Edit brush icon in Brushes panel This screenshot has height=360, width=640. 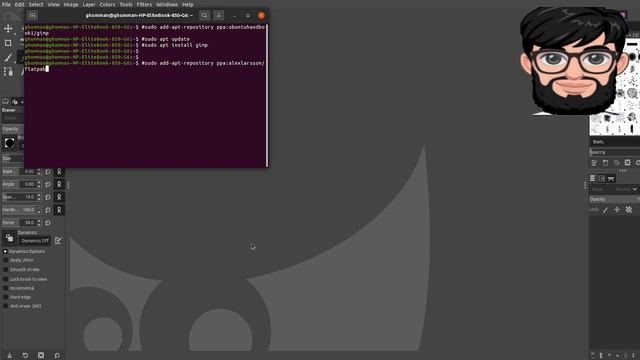pyautogui.click(x=594, y=163)
